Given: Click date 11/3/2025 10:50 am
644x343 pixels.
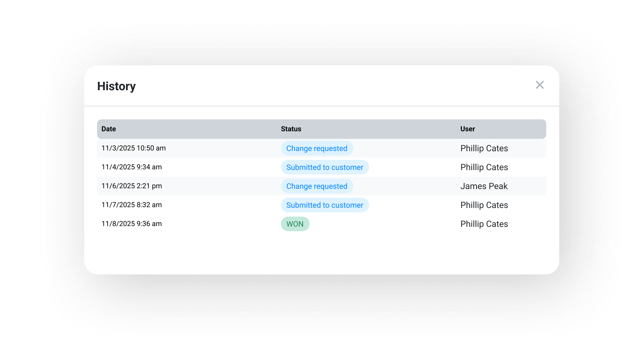Looking at the screenshot, I should 133,148.
